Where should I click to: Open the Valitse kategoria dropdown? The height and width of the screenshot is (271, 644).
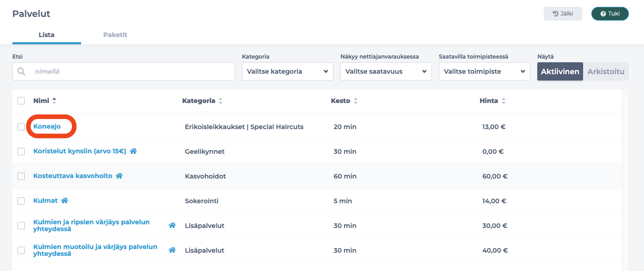(288, 71)
